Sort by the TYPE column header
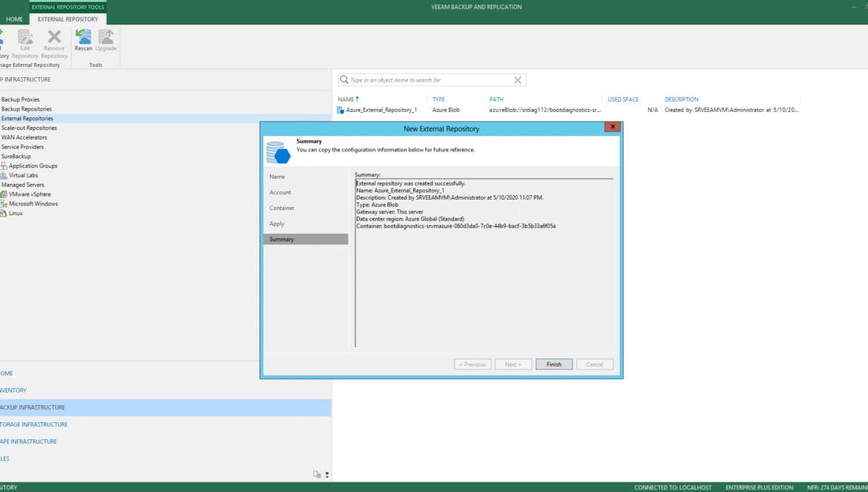868x492 pixels. (x=438, y=99)
